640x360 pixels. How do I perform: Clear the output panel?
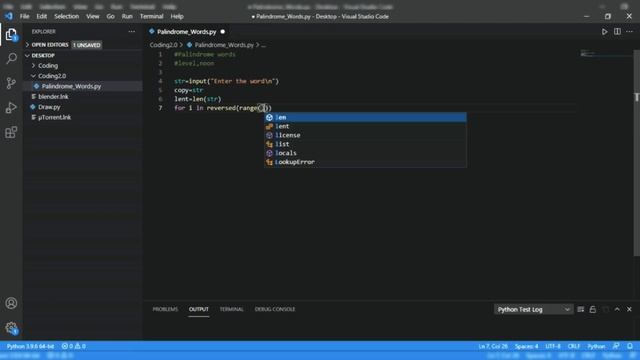pyautogui.click(x=580, y=309)
